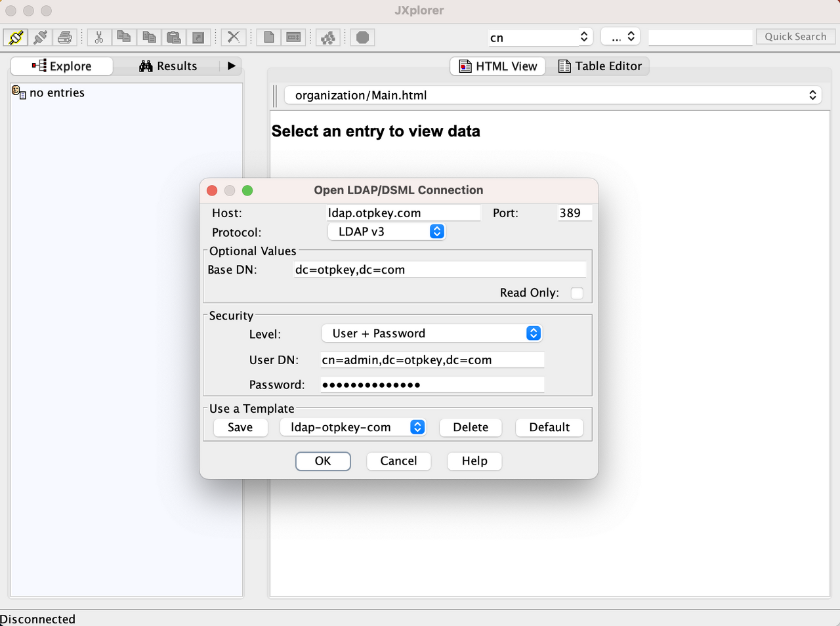Screen dimensions: 840x626
Task: Click the connect to server plug icon
Action: (16, 37)
